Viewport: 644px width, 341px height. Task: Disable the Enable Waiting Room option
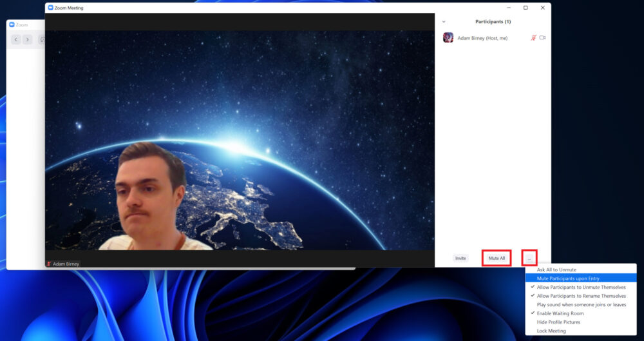click(x=581, y=313)
